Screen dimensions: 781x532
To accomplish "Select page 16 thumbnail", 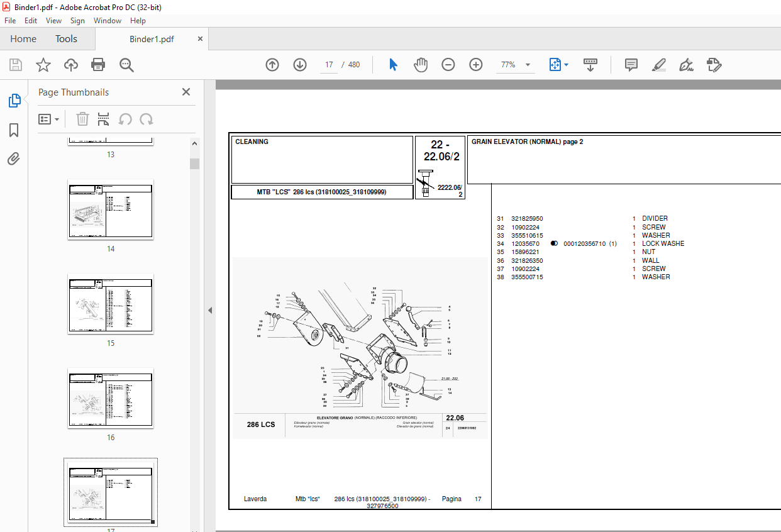I will 111,398.
